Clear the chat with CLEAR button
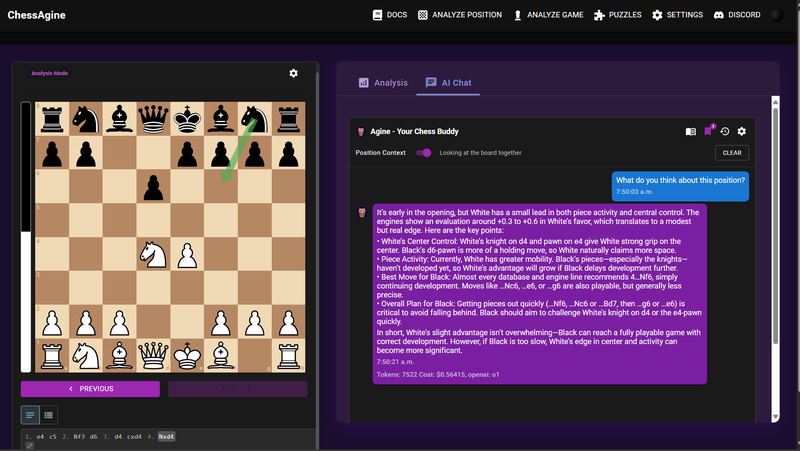The image size is (800, 451). (x=731, y=153)
